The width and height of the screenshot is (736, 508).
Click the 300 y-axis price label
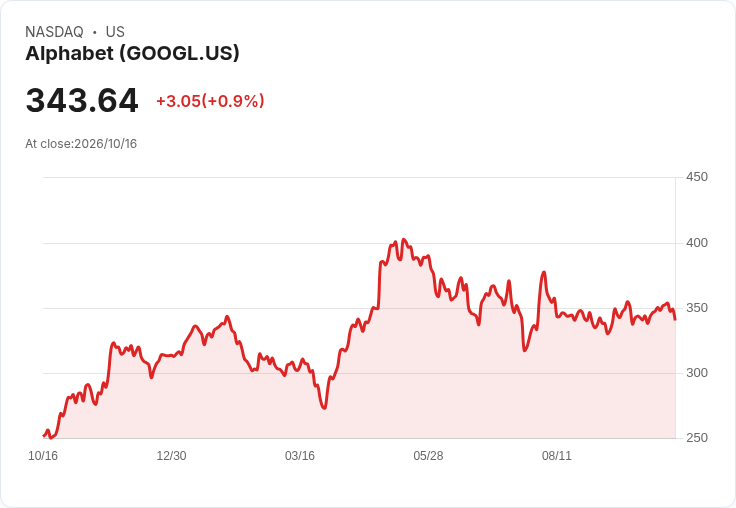(697, 373)
